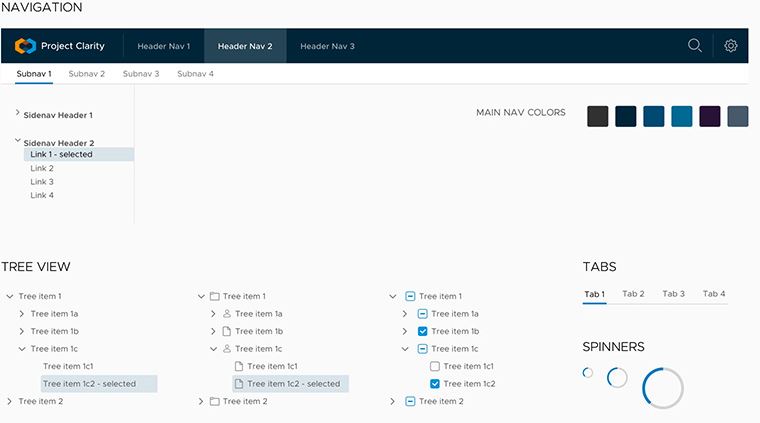Open settings with the gear icon

click(730, 46)
